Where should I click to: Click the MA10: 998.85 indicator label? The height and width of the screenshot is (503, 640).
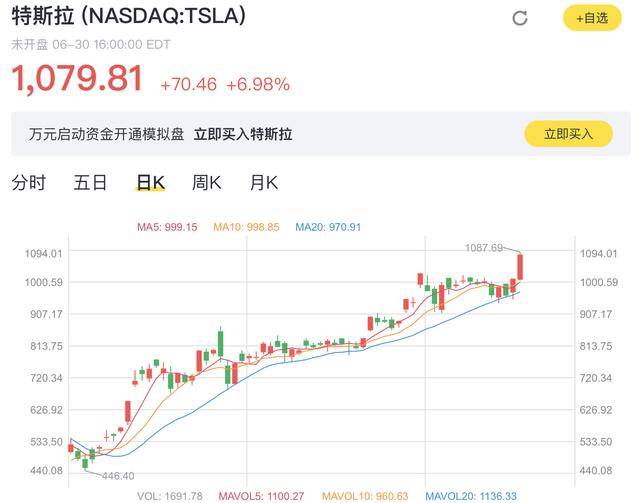(x=247, y=227)
